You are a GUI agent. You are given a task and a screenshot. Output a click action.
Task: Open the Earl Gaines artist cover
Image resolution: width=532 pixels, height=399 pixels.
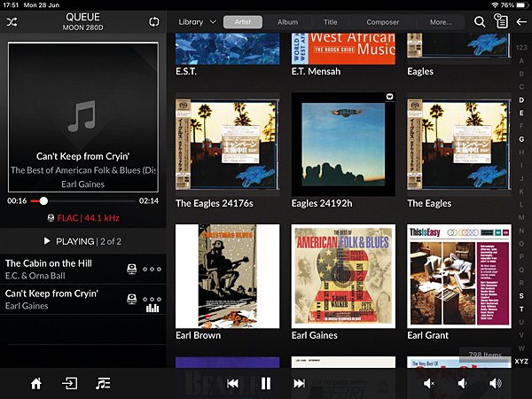tap(343, 276)
